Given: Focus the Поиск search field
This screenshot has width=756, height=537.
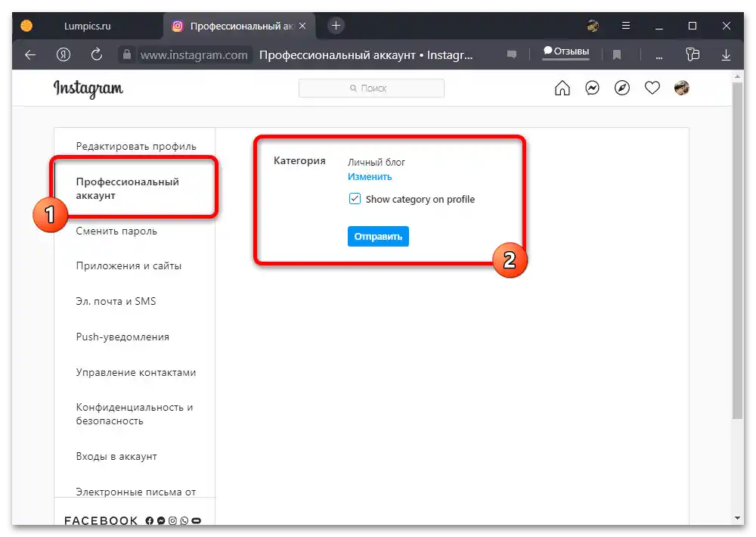Looking at the screenshot, I should (x=371, y=88).
